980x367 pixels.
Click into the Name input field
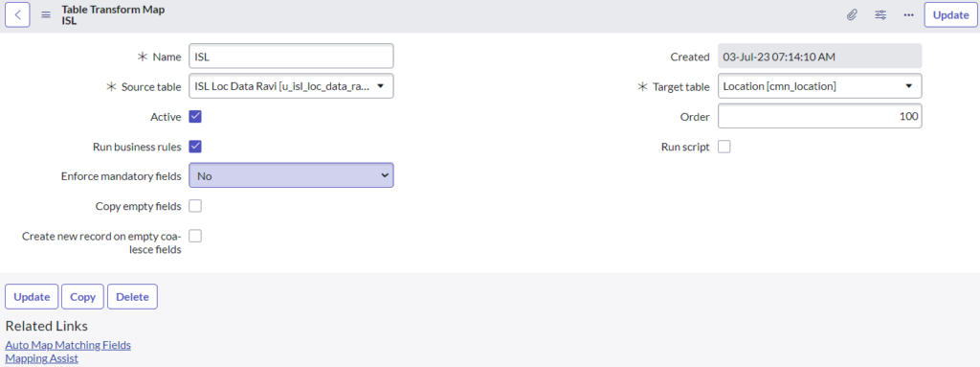coord(291,57)
